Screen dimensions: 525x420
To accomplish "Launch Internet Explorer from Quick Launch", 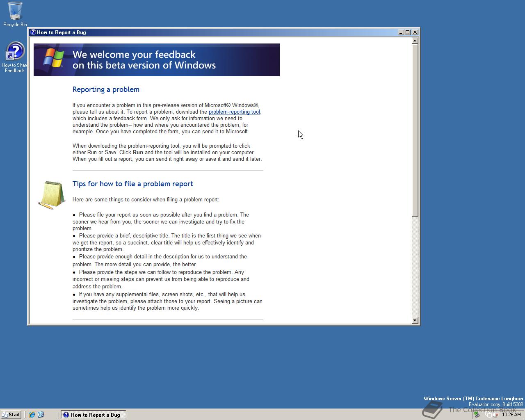I will 32,415.
